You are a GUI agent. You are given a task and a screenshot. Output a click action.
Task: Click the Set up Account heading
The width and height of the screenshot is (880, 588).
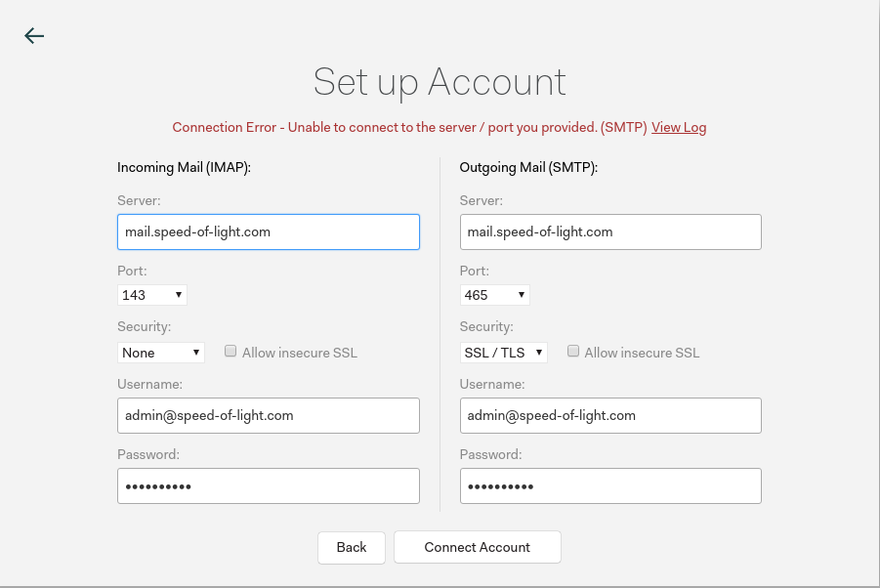tap(440, 82)
